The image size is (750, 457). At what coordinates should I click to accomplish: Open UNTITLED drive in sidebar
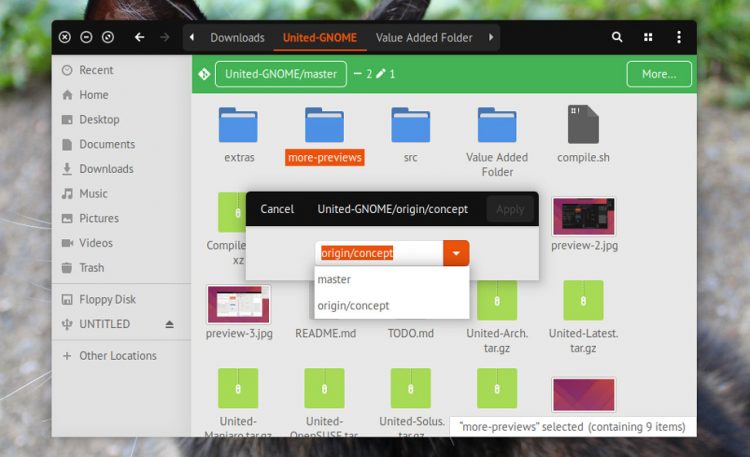point(107,324)
